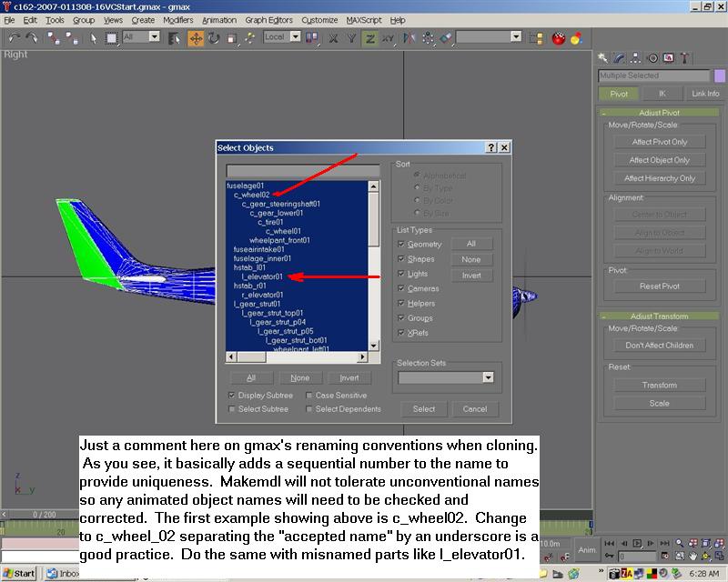Click the purple object color swatch
This screenshot has height=582, width=728.
(720, 75)
